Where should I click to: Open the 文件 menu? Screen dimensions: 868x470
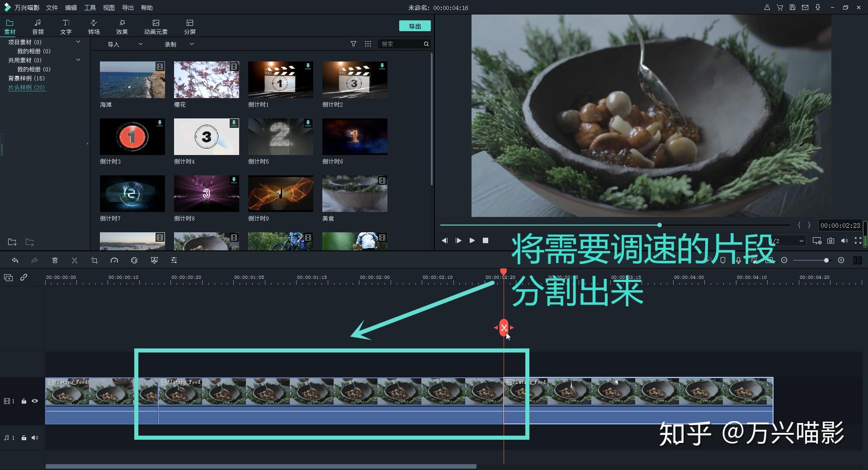52,8
